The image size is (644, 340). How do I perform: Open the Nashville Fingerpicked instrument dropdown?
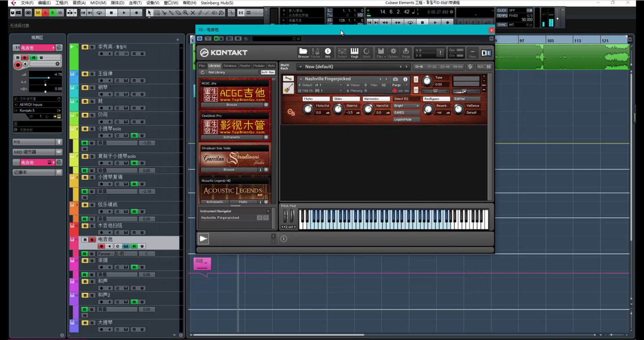coord(301,79)
